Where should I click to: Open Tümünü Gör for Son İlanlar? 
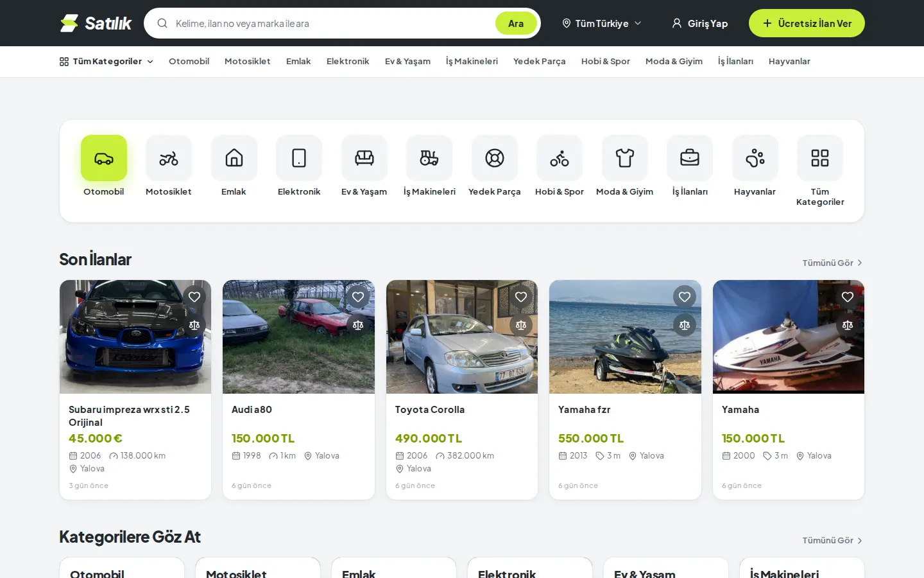tap(832, 263)
